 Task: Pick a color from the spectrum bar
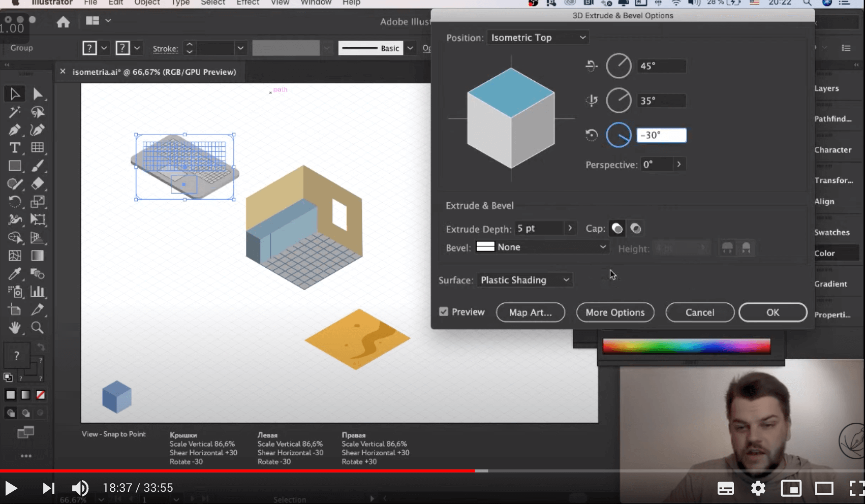(686, 346)
